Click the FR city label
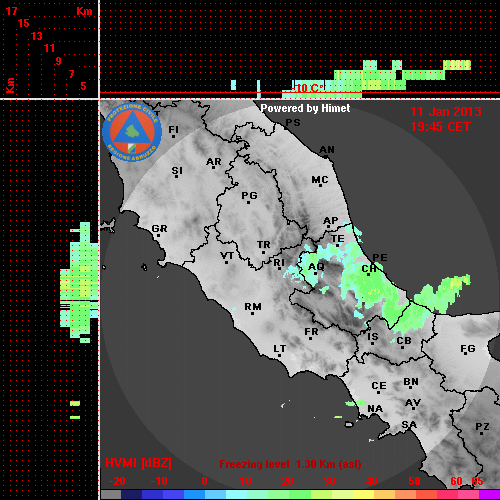The width and height of the screenshot is (500, 500). coord(311,332)
